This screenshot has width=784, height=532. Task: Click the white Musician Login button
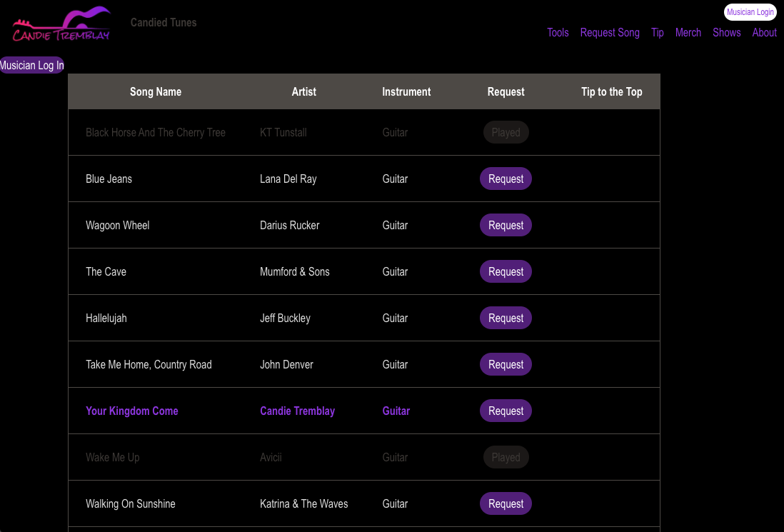point(750,12)
